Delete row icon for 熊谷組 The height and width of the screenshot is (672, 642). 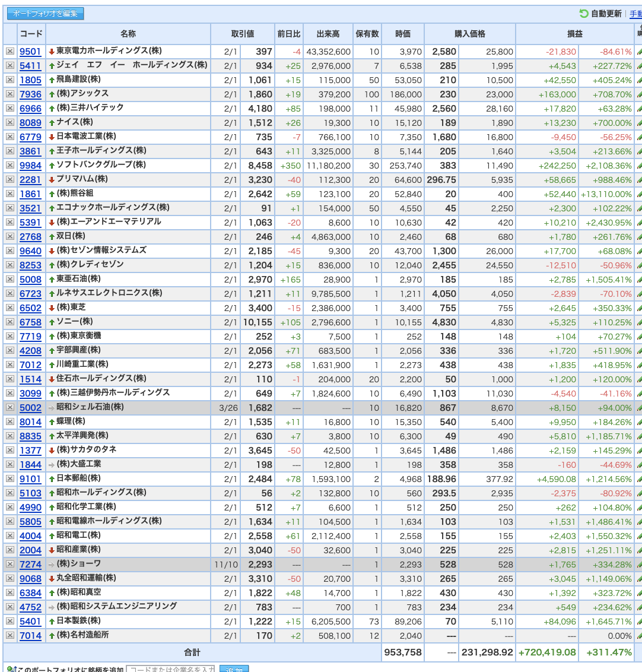click(x=10, y=194)
